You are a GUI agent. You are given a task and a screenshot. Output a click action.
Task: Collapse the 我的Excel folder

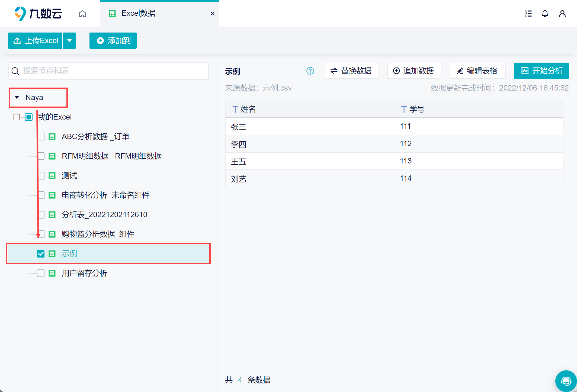17,117
